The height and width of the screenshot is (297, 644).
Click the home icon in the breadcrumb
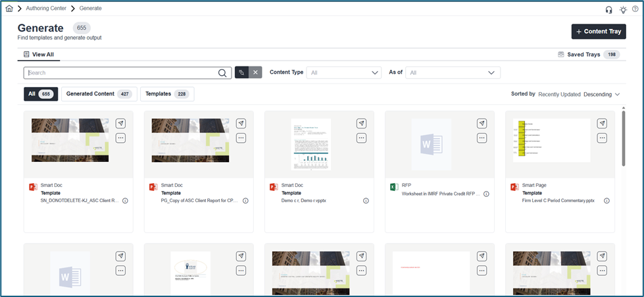pos(9,9)
